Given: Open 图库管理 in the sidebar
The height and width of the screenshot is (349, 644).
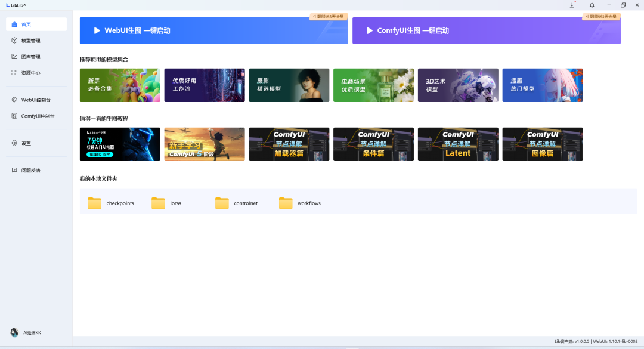Looking at the screenshot, I should (36, 56).
